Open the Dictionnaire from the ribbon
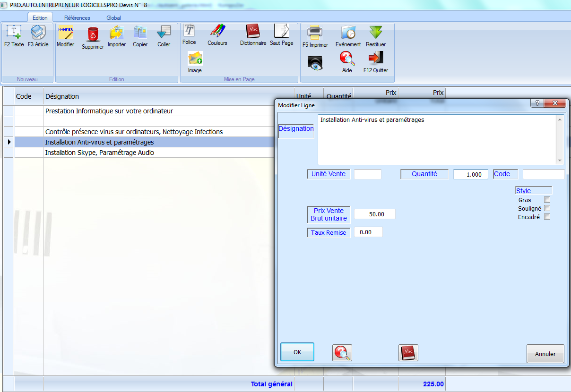This screenshot has height=392, width=571. coord(253,32)
